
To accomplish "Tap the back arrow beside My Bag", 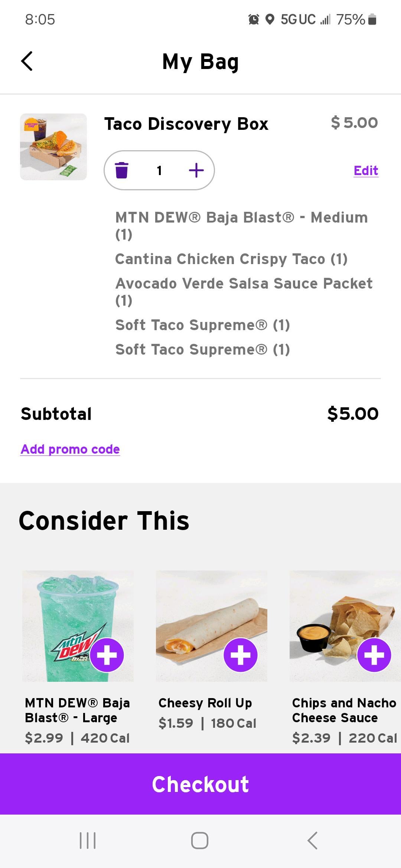I will click(x=27, y=61).
